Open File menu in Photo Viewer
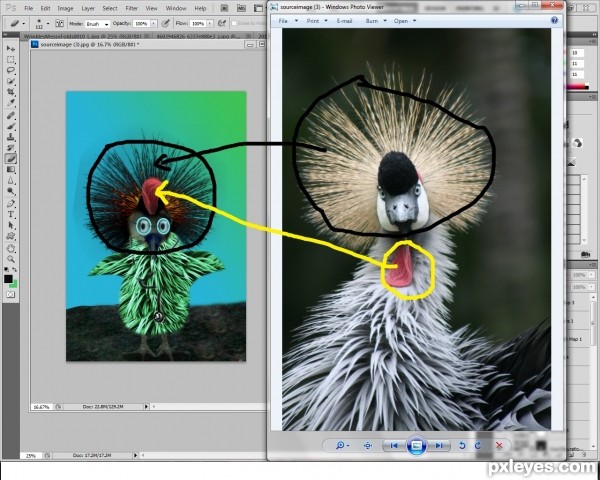 [x=288, y=21]
